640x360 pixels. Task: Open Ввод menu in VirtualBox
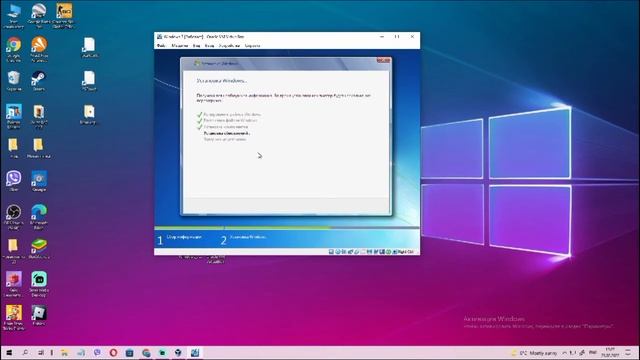pos(209,46)
